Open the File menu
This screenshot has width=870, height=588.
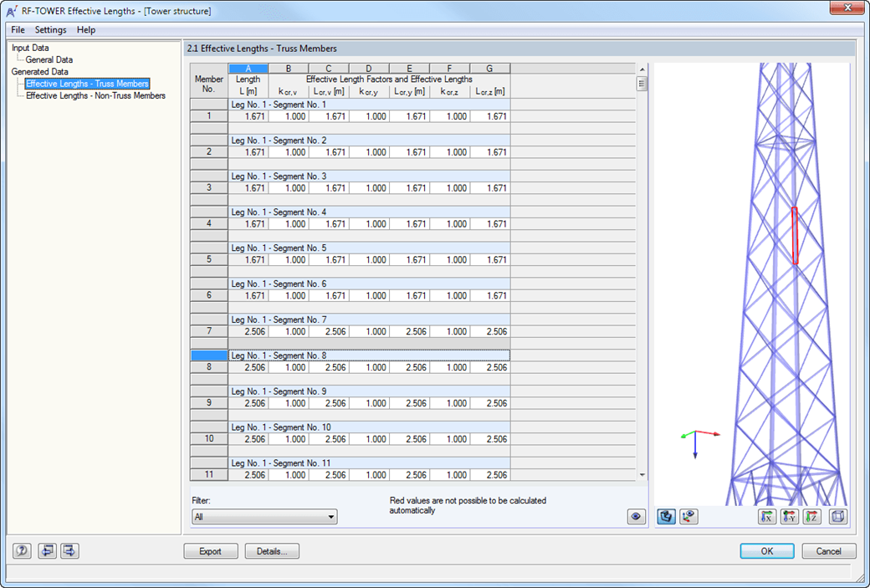pyautogui.click(x=17, y=29)
